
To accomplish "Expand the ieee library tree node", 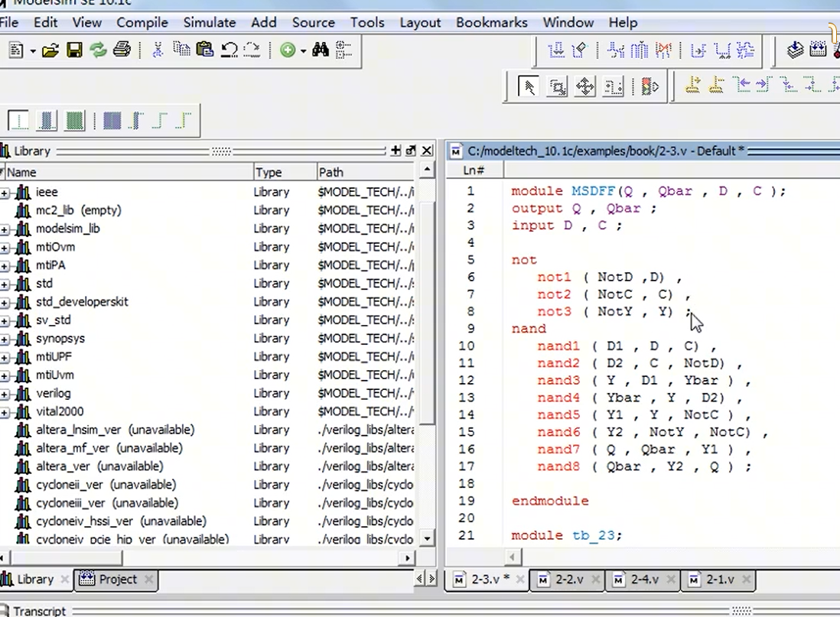I will (5, 193).
